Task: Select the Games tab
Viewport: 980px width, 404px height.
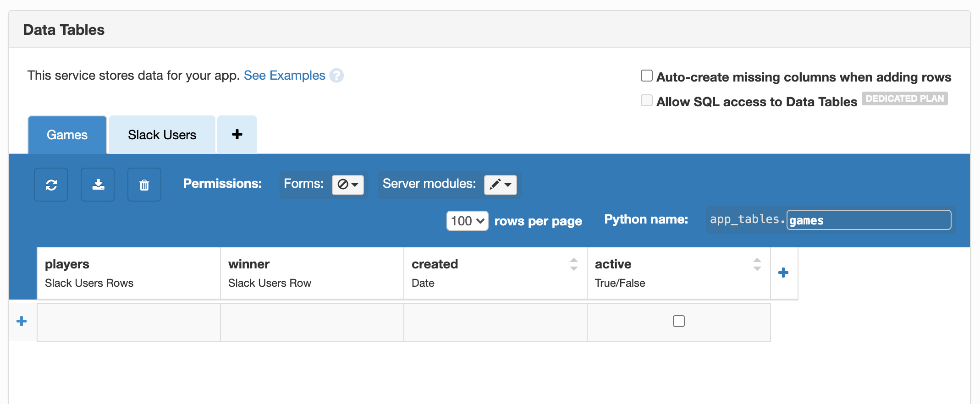Action: point(67,135)
